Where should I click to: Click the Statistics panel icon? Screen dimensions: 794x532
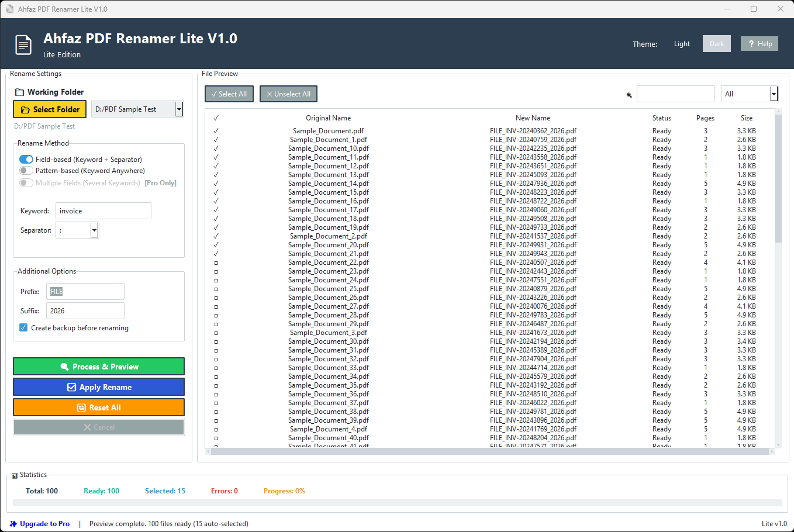pos(15,475)
